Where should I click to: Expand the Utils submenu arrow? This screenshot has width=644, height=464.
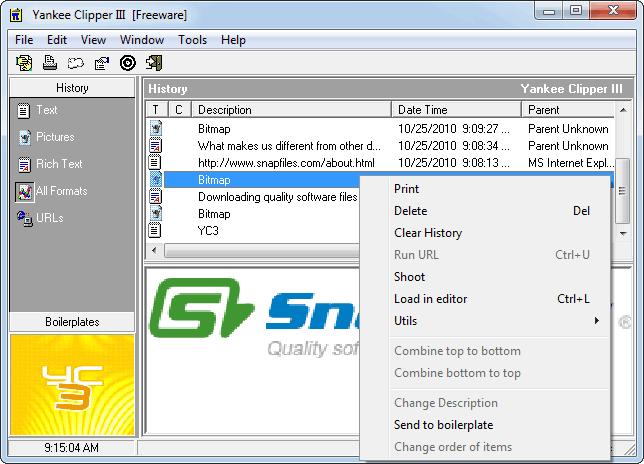coord(596,321)
